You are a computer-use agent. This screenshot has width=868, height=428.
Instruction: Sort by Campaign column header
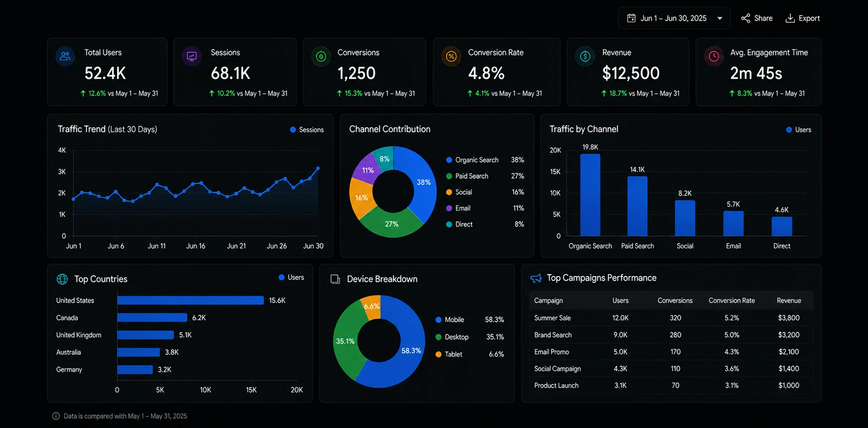coord(548,300)
